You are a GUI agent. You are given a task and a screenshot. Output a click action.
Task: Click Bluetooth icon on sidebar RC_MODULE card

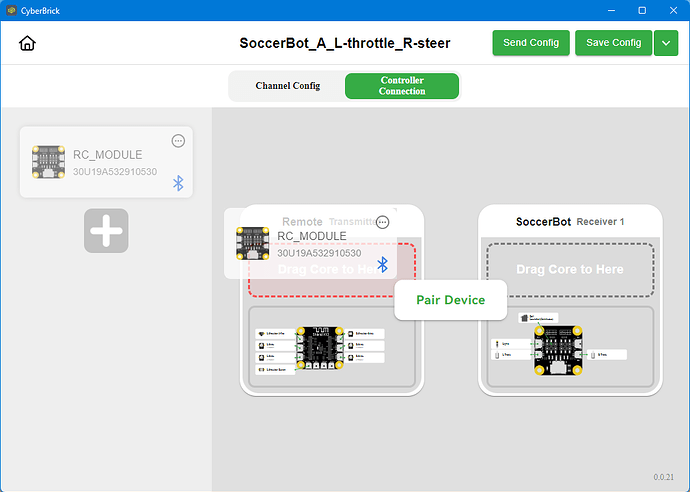178,183
